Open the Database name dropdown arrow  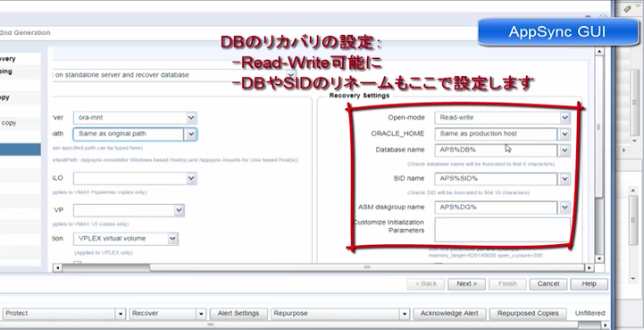[564, 150]
